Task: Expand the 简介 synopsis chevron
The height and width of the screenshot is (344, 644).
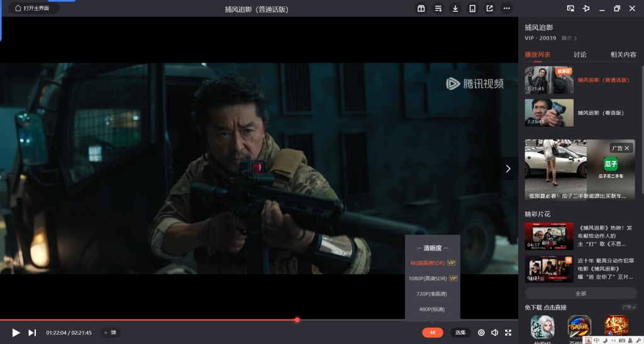Action: tap(570, 38)
